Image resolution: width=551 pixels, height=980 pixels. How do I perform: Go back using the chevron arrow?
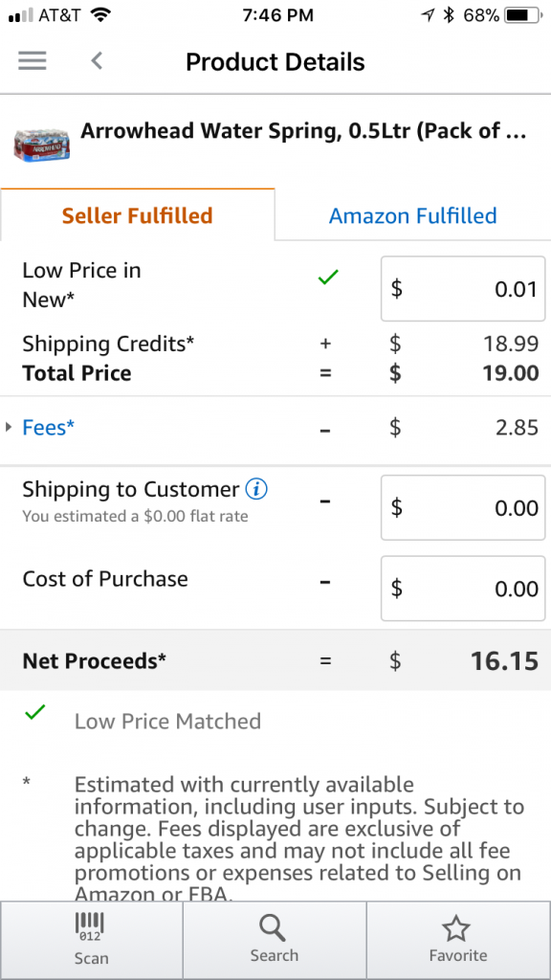click(x=97, y=60)
